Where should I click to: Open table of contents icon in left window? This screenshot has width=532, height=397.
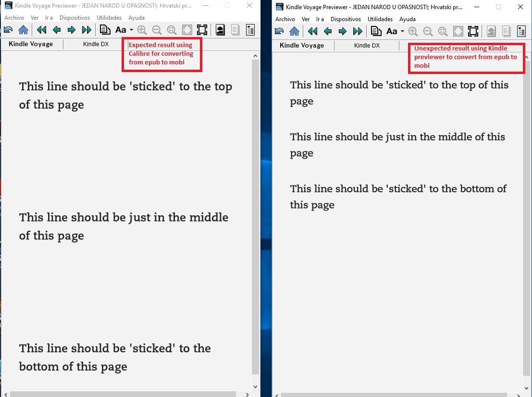click(x=105, y=30)
